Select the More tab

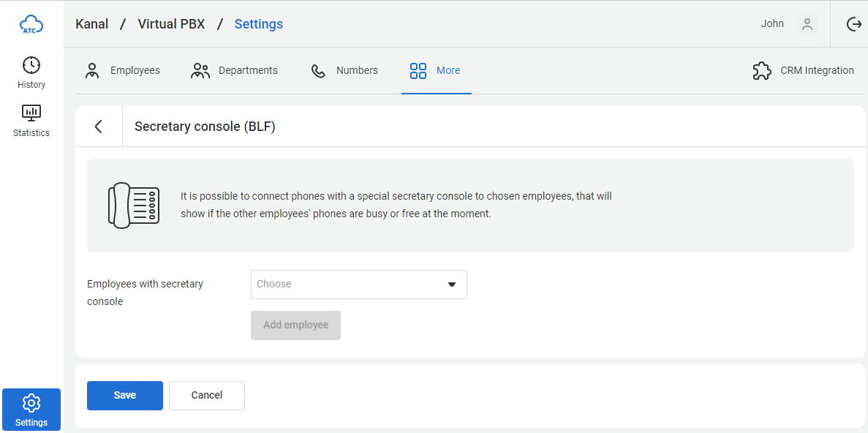point(436,71)
